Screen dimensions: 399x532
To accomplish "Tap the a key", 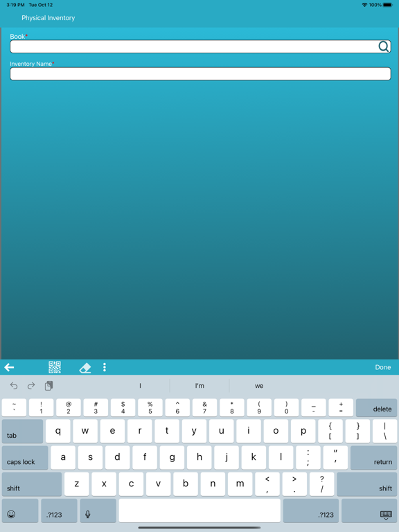I will (63, 457).
